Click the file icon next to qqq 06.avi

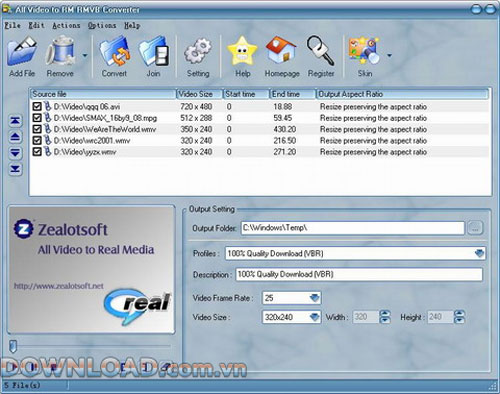tap(48, 106)
